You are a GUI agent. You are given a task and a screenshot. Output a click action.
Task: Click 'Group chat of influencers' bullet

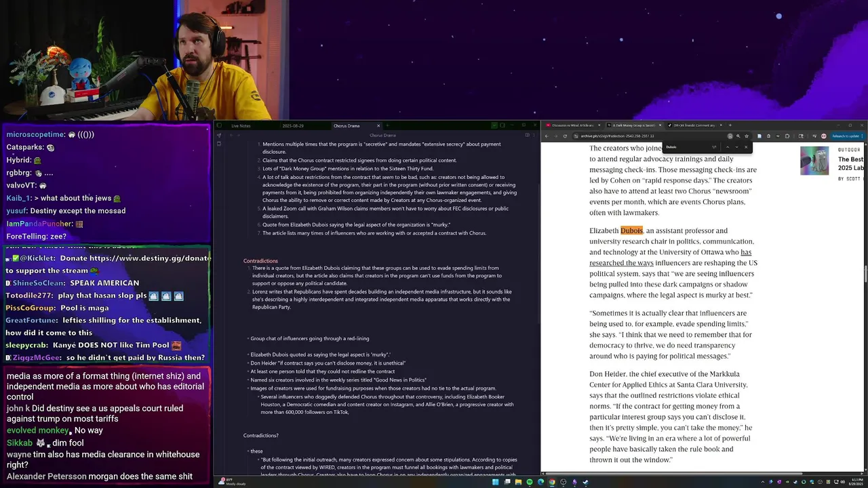[x=310, y=338]
